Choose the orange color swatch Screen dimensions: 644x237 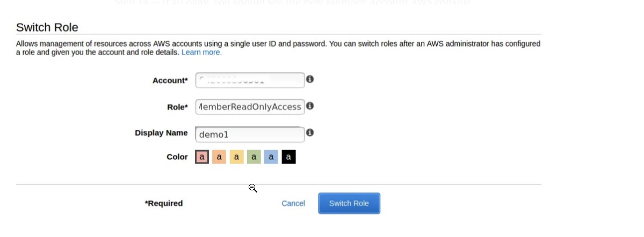point(219,157)
